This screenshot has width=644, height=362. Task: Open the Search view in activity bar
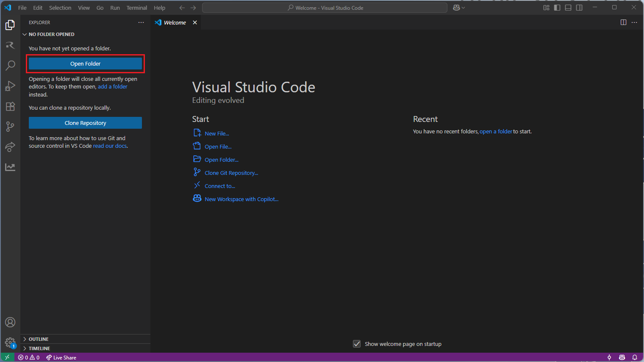point(10,66)
